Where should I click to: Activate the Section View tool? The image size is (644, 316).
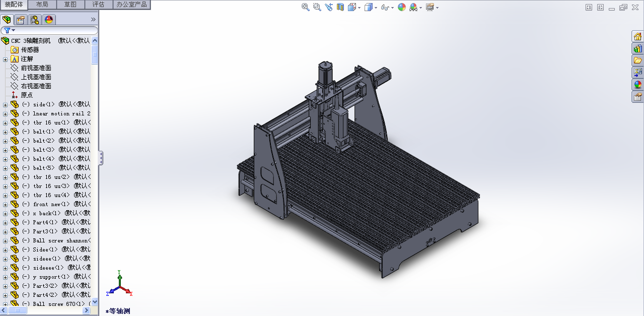click(340, 7)
